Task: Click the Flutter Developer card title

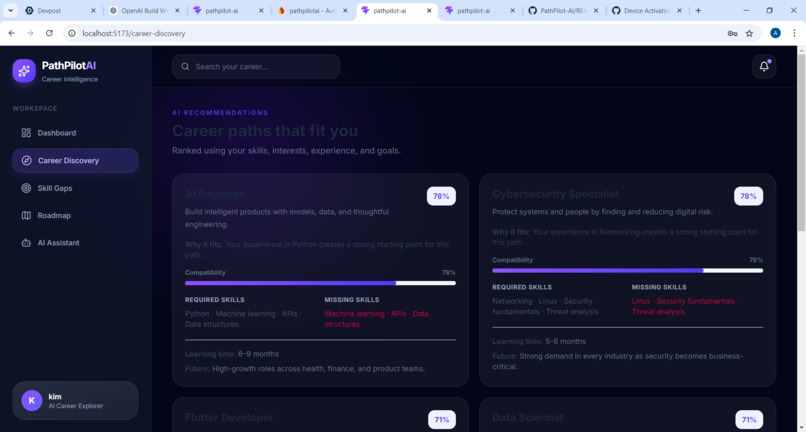Action: tap(229, 417)
